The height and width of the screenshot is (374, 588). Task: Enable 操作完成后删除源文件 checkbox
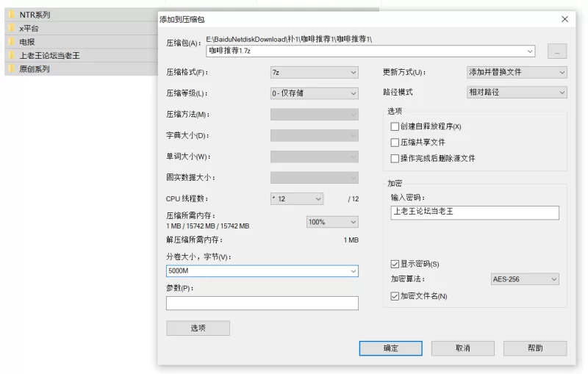(x=395, y=159)
